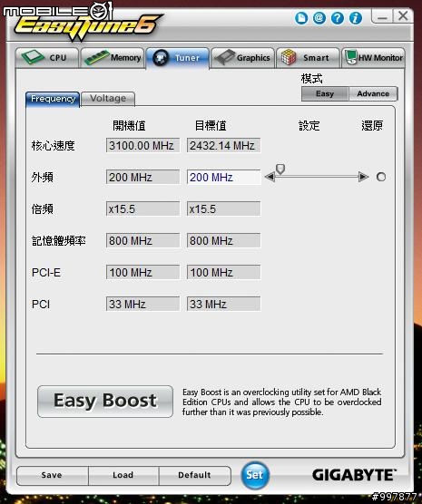Open help via the question mark icon

tap(338, 18)
